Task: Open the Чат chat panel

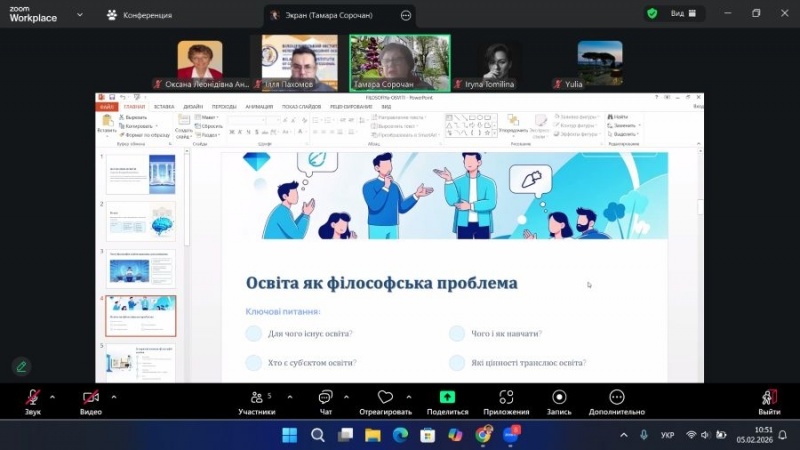Action: click(325, 398)
